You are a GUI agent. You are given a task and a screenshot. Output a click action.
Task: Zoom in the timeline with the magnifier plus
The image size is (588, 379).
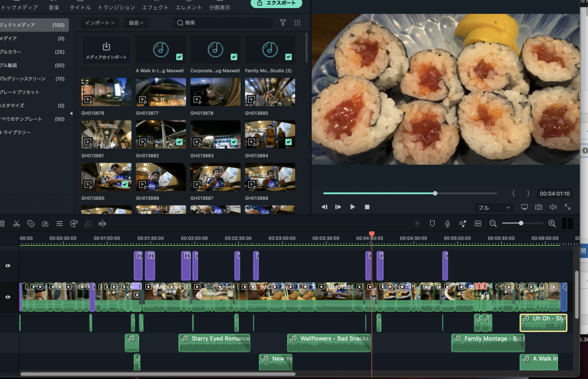point(552,223)
